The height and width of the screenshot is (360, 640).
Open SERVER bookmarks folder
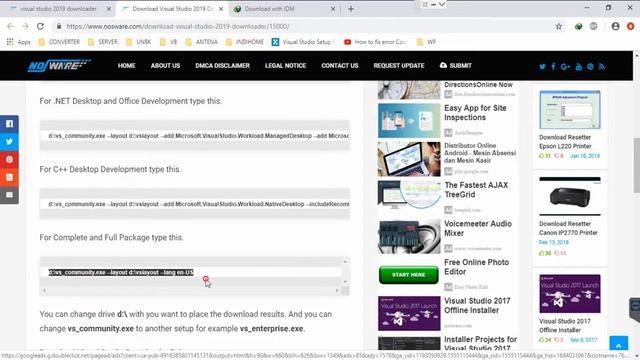pos(103,42)
